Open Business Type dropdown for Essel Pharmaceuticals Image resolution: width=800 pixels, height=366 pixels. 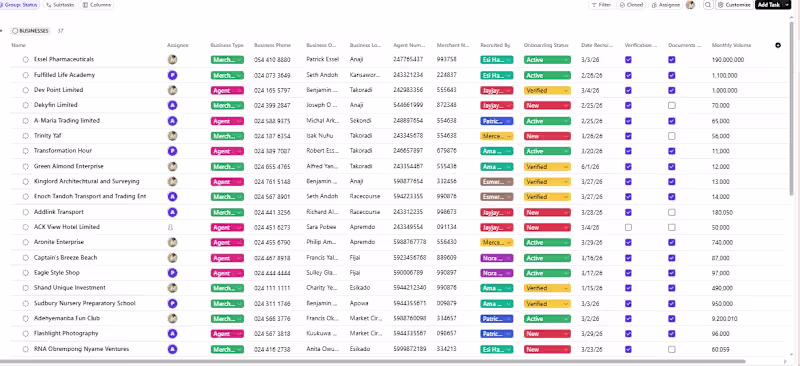(x=227, y=60)
